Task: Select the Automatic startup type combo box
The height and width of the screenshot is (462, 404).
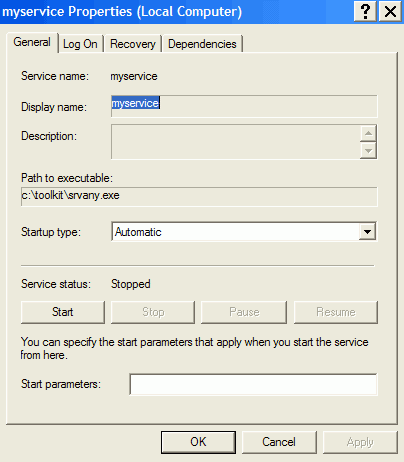Action: [244, 232]
